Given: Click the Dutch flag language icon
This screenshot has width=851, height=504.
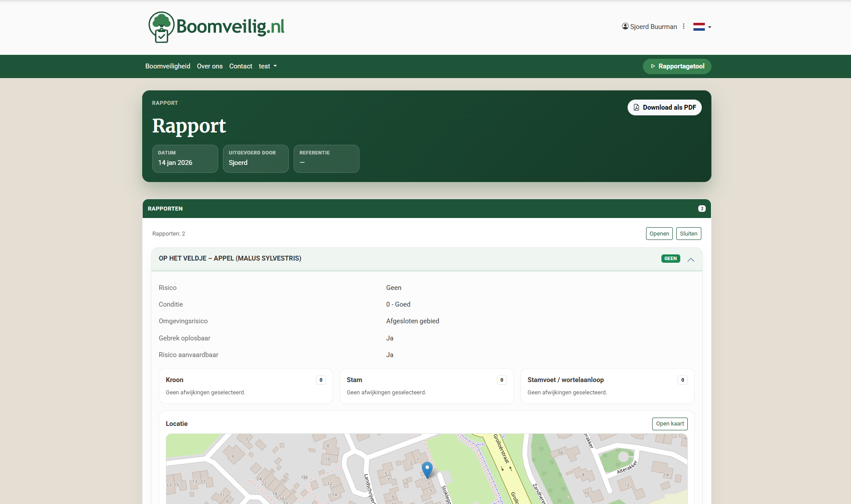Looking at the screenshot, I should click(x=699, y=27).
